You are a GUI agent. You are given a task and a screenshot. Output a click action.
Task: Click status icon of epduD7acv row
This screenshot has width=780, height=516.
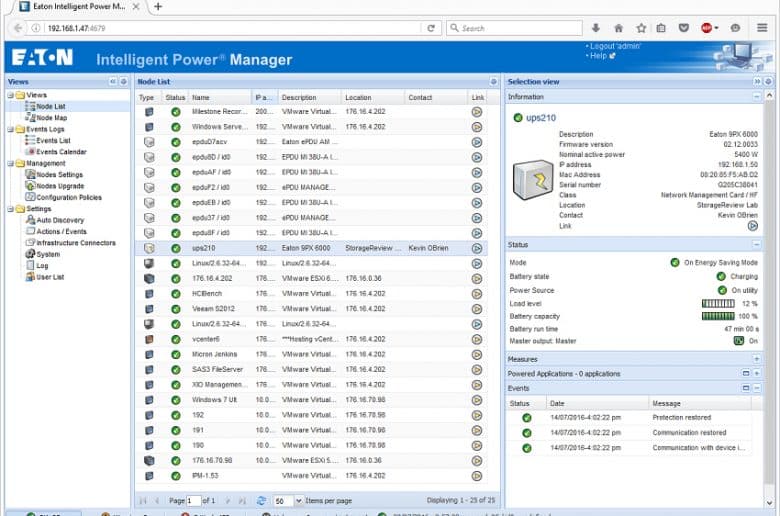pyautogui.click(x=176, y=142)
